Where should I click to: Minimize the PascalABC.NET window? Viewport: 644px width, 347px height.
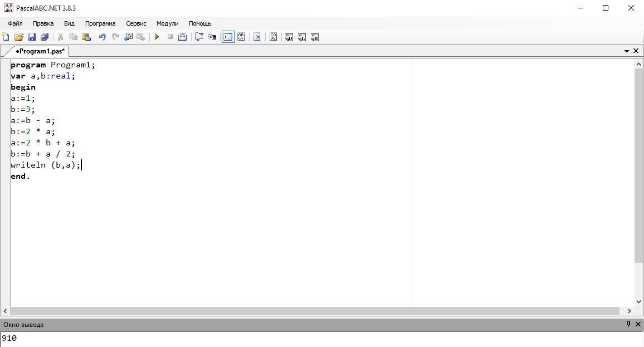click(580, 8)
